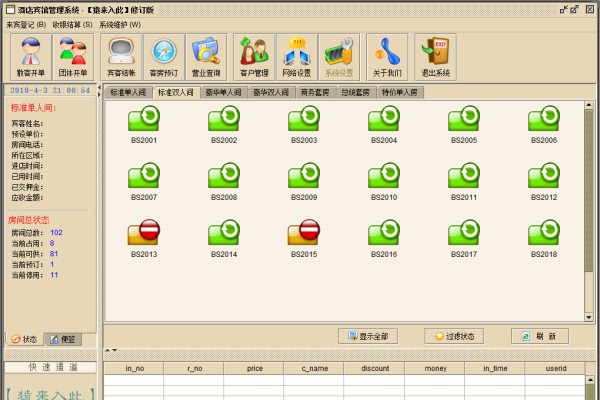Switch to 标准双人间 tab
The image size is (600, 400).
176,93
